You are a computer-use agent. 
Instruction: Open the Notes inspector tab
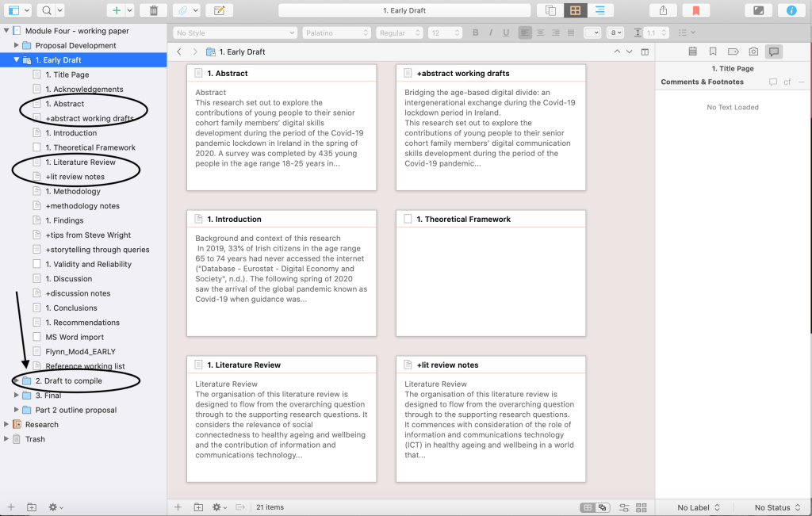coord(692,52)
